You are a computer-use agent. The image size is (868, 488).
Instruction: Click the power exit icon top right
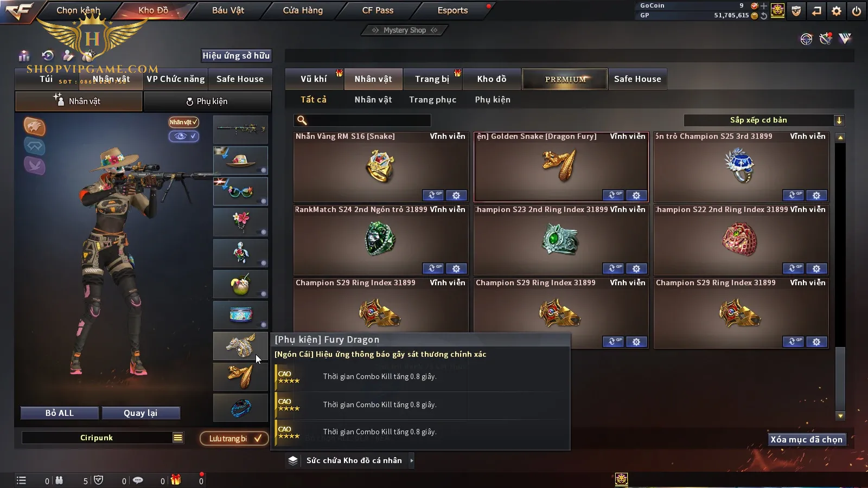click(x=857, y=11)
